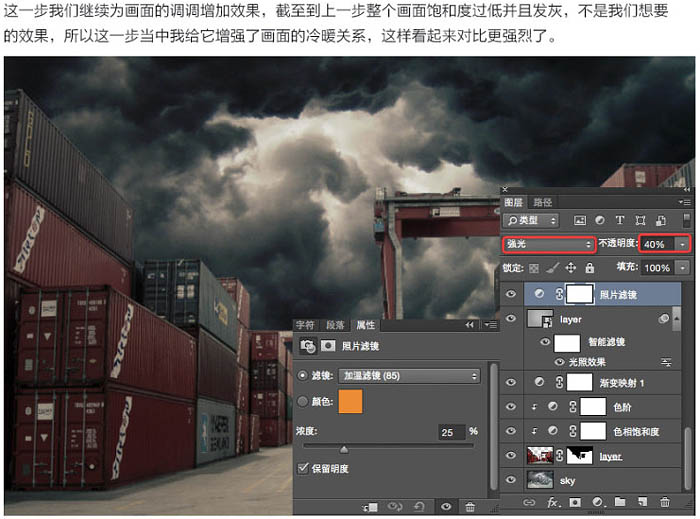This screenshot has height=519, width=700.
Task: Open the 加温滤镜 (85) filter dropdown
Action: tap(409, 376)
